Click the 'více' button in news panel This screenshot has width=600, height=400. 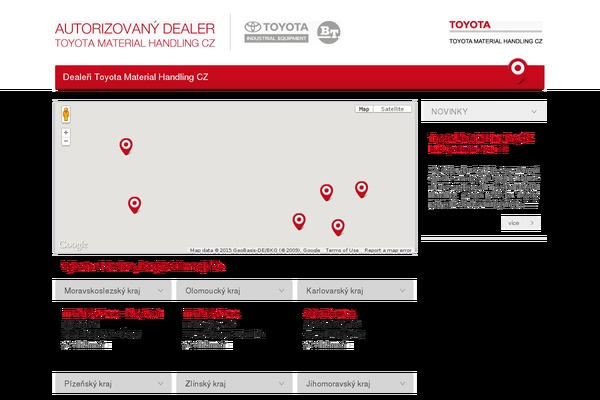tap(521, 223)
